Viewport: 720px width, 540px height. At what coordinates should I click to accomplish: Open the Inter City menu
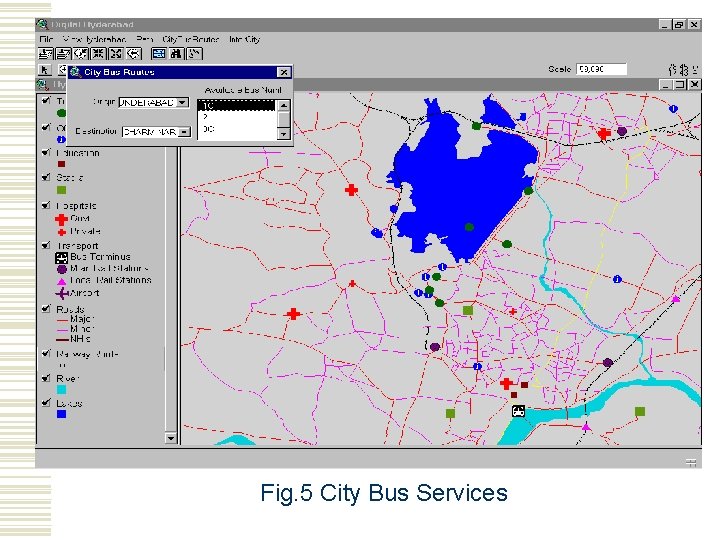[x=244, y=39]
